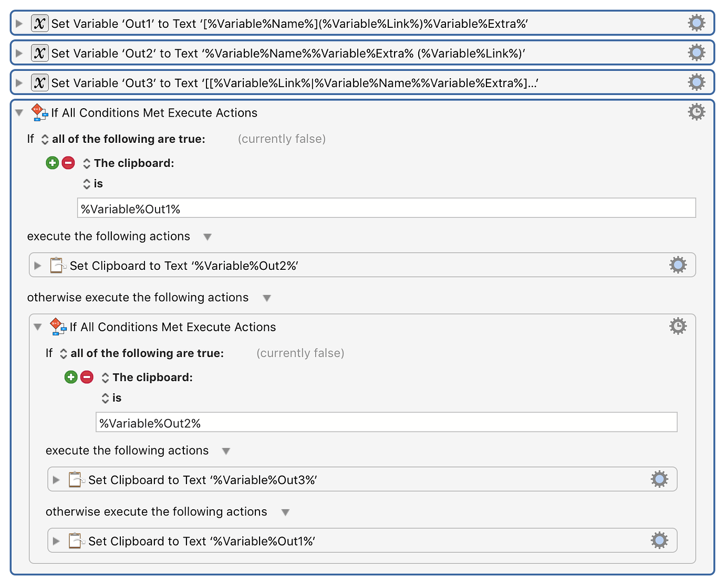Select 'Set Clipboard to Text %Variable%Out1%' title
This screenshot has height=588, width=725.
point(202,541)
